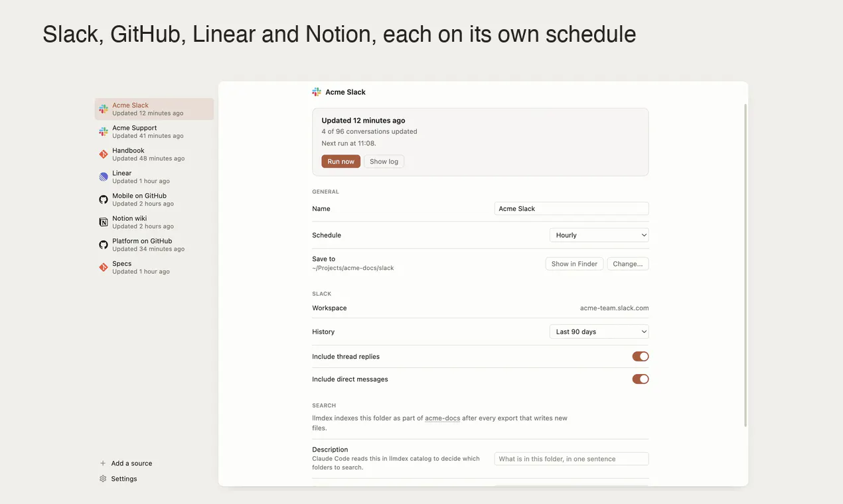
Task: Open the Linear source
Action: [x=154, y=176]
